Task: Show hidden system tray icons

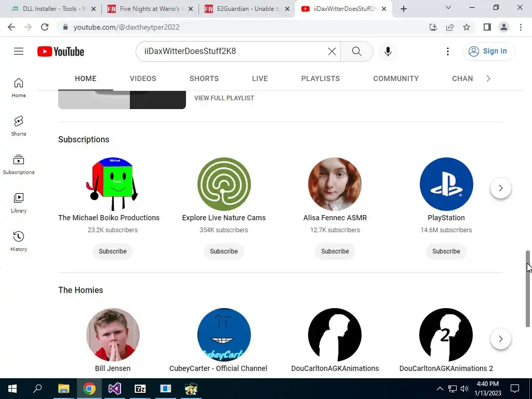Action: tap(440, 389)
